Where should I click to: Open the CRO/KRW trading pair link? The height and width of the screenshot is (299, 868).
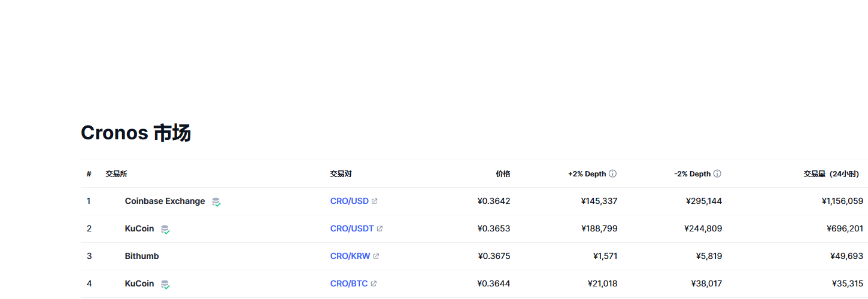pos(350,257)
